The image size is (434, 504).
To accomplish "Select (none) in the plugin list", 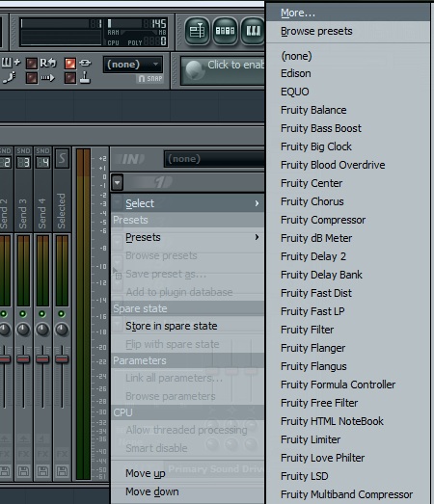I will click(x=348, y=56).
